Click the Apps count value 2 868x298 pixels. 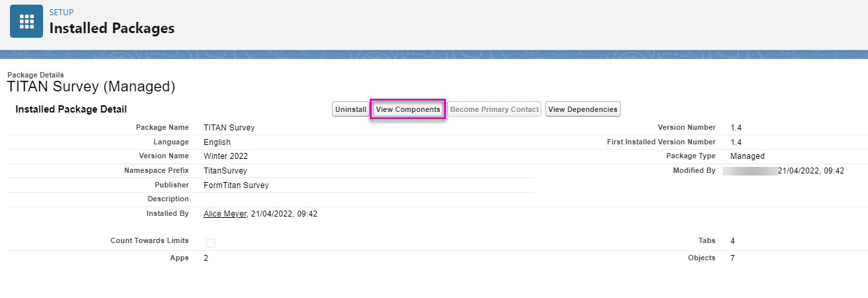coord(206,258)
